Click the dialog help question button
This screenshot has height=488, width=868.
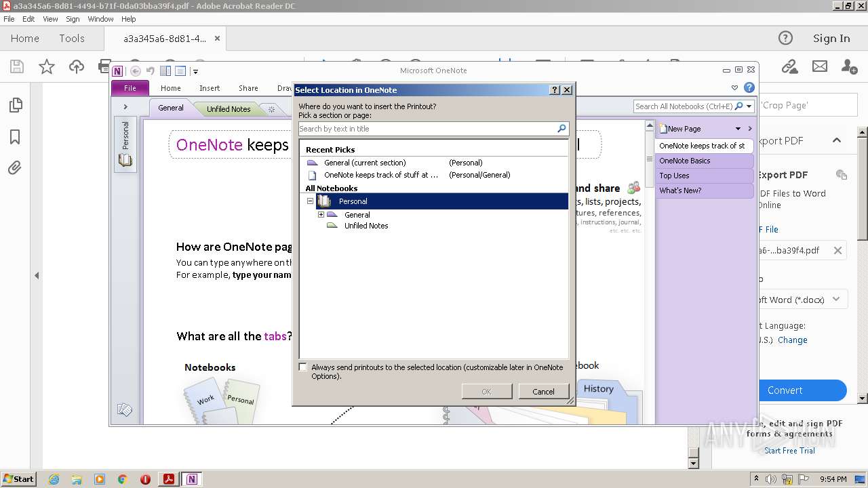(x=555, y=89)
